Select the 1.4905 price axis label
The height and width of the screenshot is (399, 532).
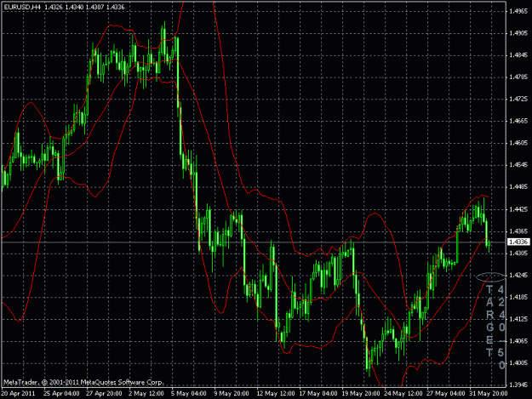click(518, 33)
